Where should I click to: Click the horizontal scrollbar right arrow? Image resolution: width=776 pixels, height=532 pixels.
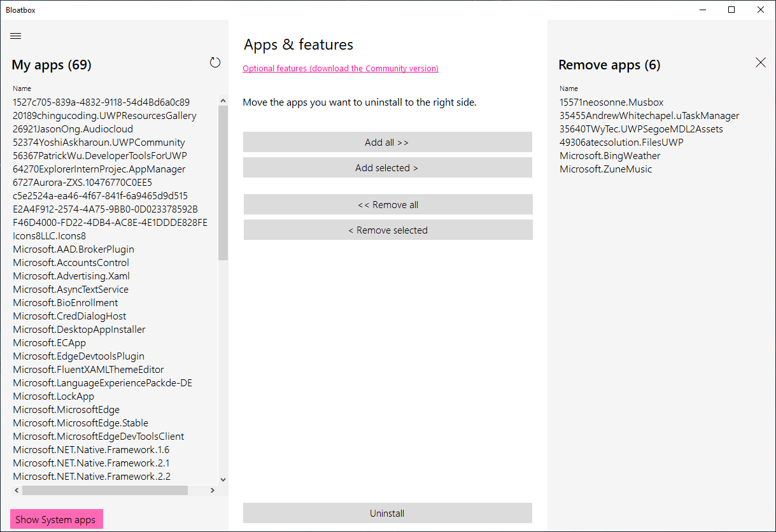[x=213, y=491]
